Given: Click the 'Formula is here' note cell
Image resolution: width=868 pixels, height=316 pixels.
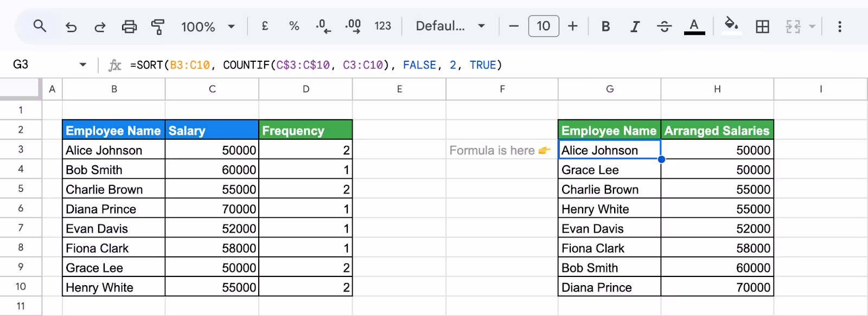Looking at the screenshot, I should (x=502, y=150).
